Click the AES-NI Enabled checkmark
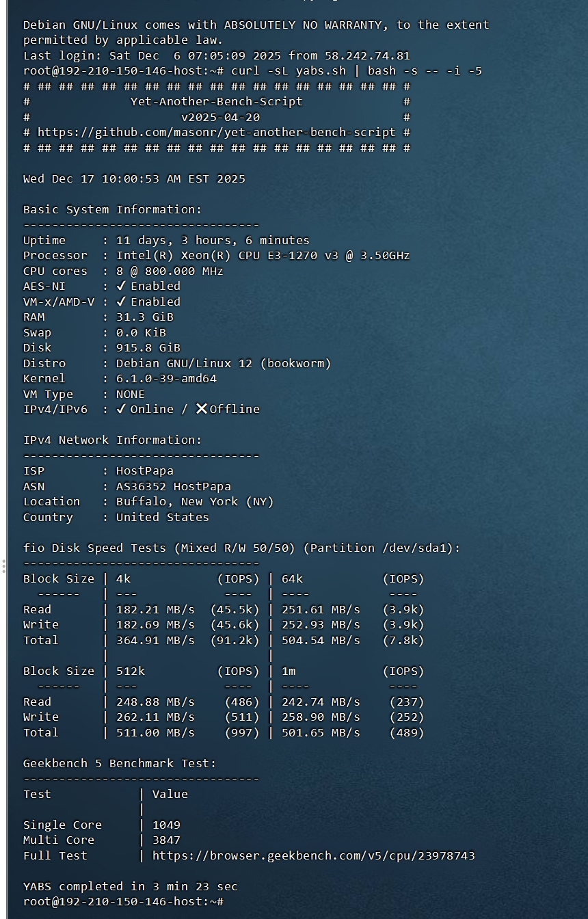This screenshot has height=919, width=588. (121, 287)
